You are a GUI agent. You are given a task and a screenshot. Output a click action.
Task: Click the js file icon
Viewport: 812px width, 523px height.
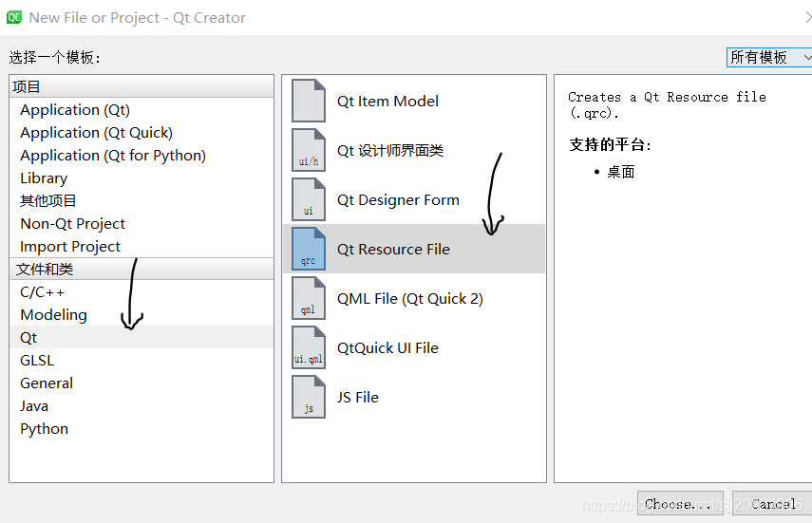pos(309,397)
